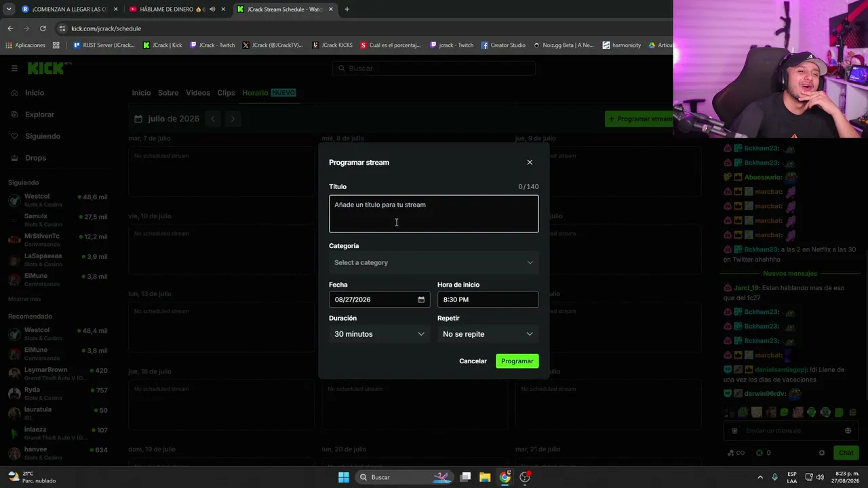Image resolution: width=868 pixels, height=488 pixels.
Task: Select the Horario channel tab
Action: [269, 93]
